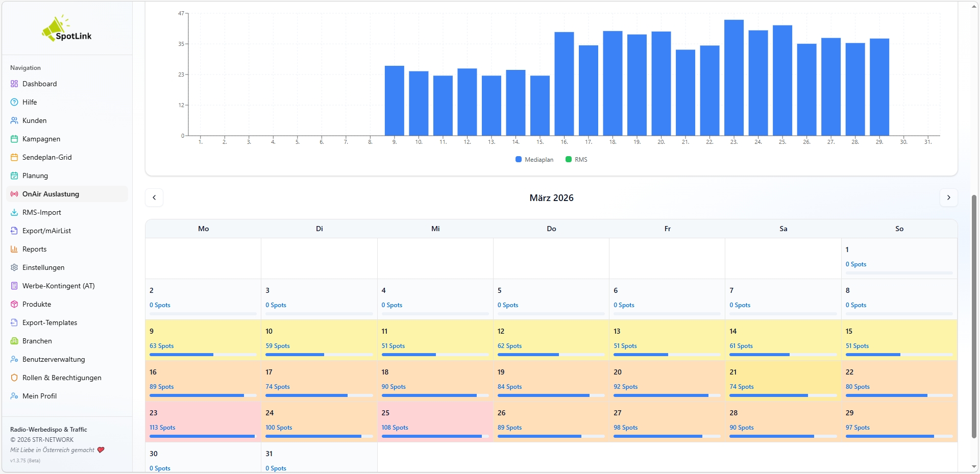Open Sendeplan-Grid from the navigation

pos(47,157)
